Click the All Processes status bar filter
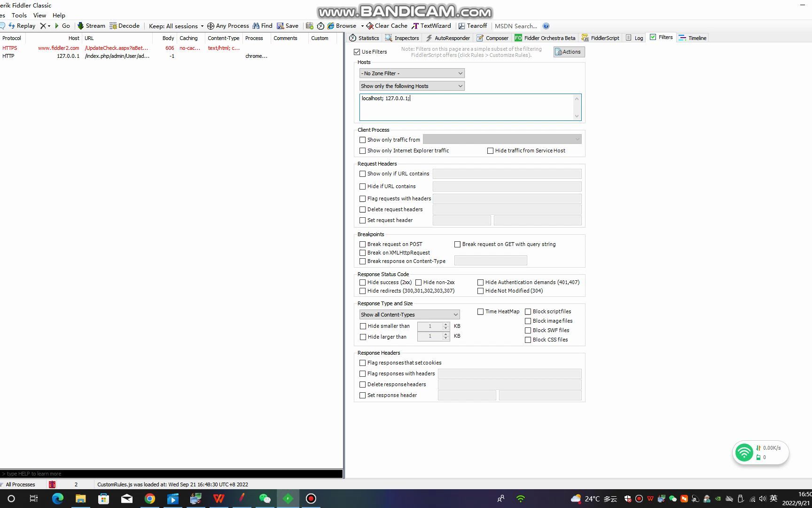812x508 pixels. tap(20, 484)
